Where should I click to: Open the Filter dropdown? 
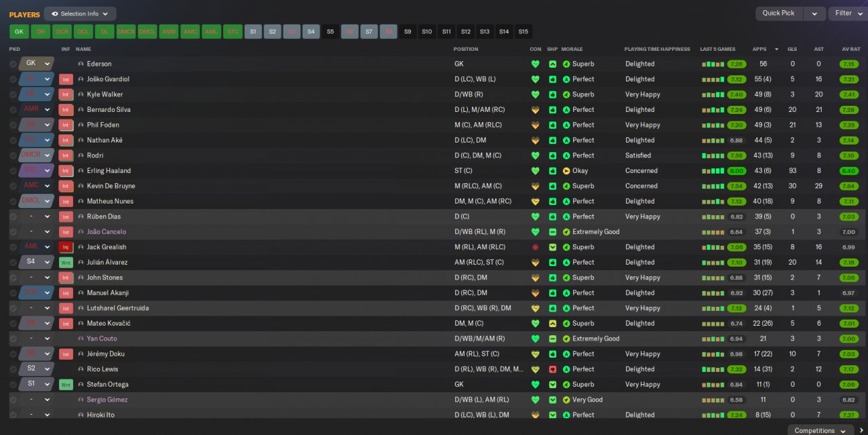[848, 14]
